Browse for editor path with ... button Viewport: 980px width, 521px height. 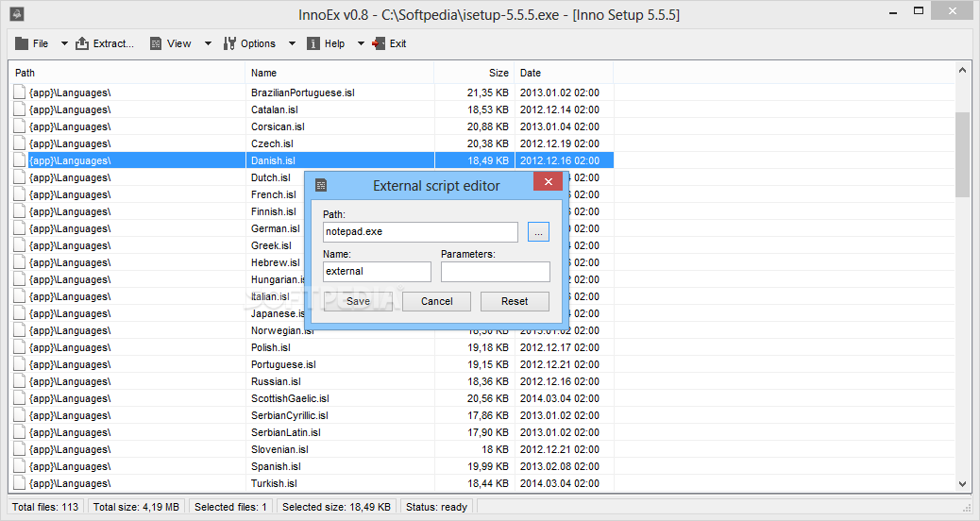click(x=538, y=232)
